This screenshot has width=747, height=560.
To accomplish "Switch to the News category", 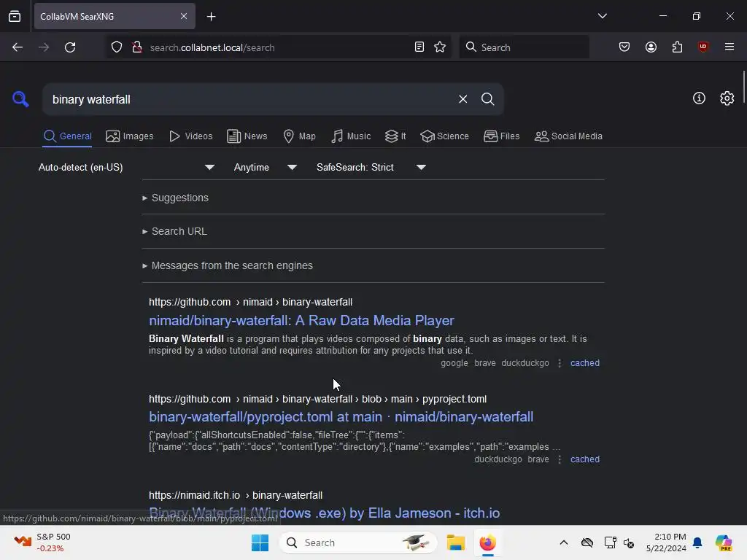I will [x=247, y=136].
